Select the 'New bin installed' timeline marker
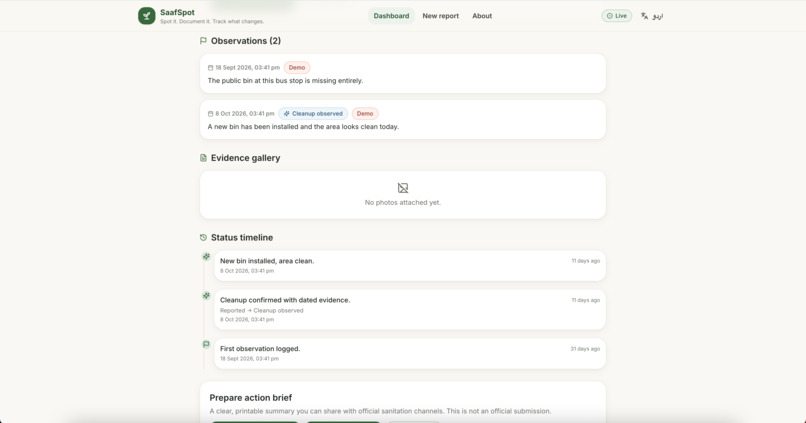 [206, 256]
